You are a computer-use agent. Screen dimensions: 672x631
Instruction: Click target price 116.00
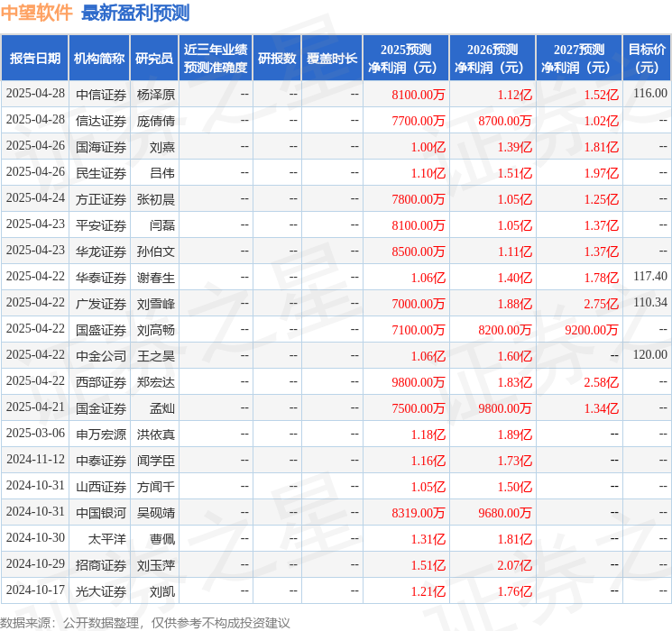[x=650, y=93]
